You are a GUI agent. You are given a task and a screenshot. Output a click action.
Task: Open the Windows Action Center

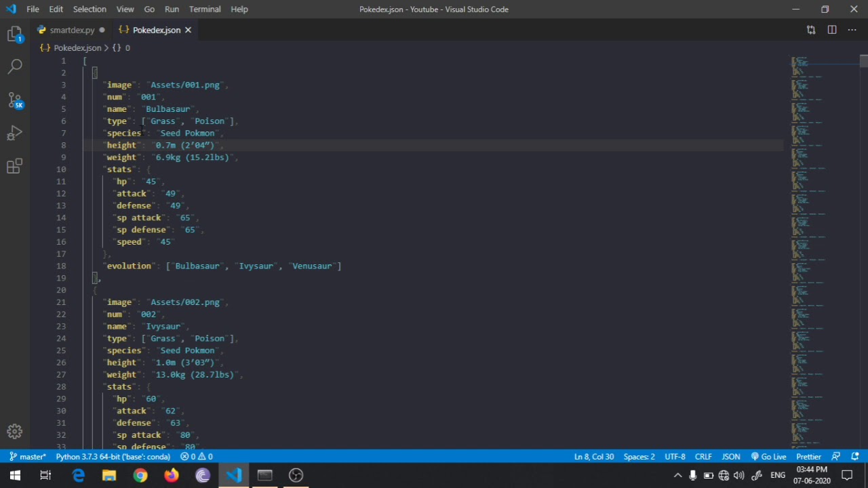(847, 475)
